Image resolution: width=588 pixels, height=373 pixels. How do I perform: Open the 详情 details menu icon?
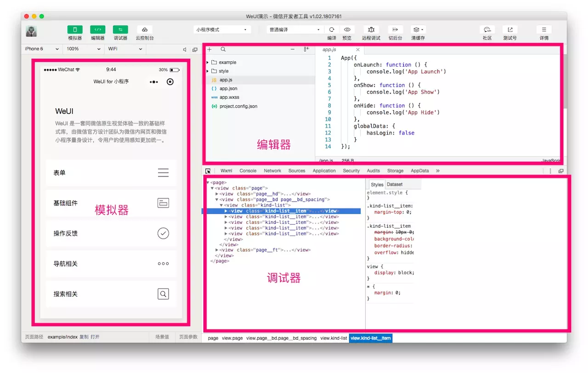pos(544,29)
